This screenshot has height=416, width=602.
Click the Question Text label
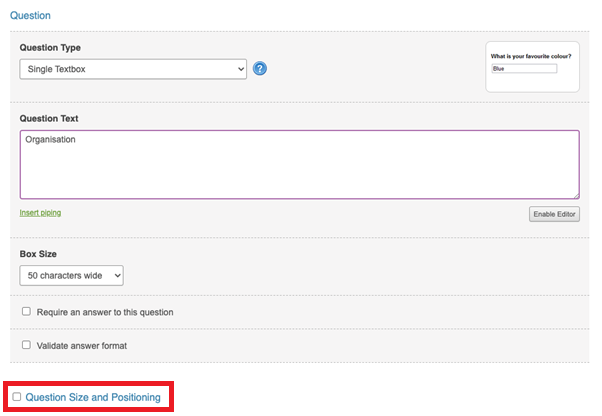coord(49,119)
